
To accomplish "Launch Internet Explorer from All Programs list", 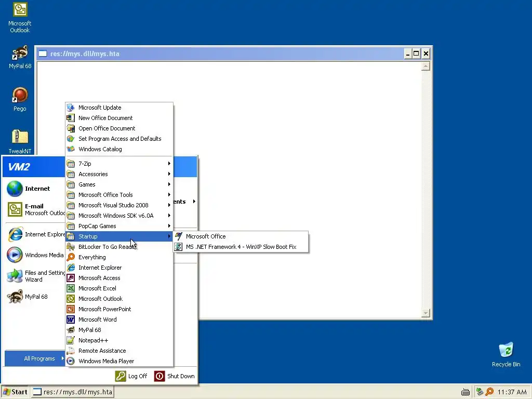I will coord(119,268).
